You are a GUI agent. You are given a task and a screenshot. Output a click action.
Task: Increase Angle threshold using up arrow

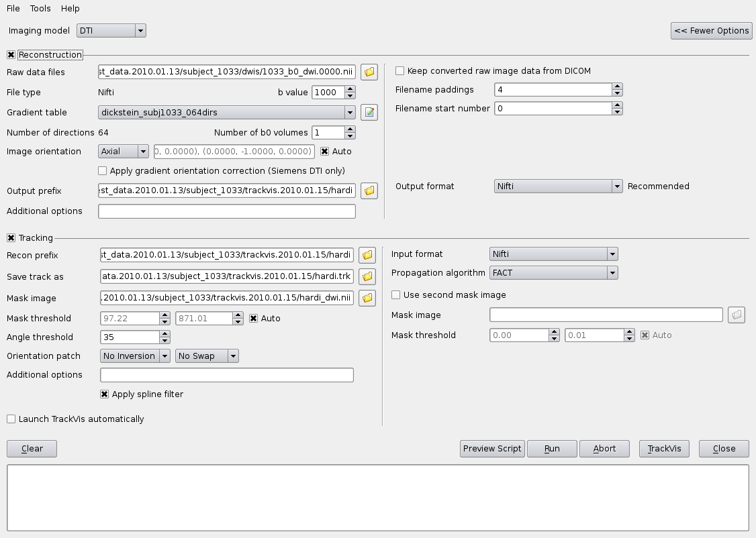165,334
